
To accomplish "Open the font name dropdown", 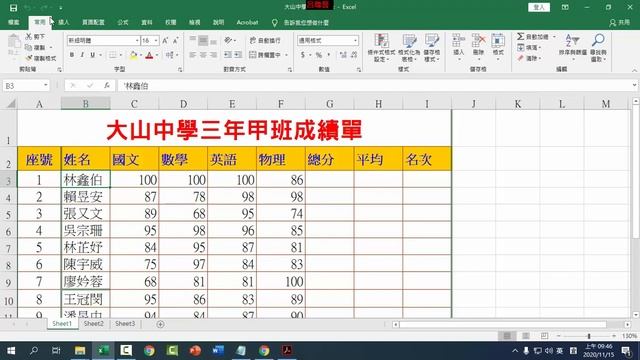I will coord(137,40).
